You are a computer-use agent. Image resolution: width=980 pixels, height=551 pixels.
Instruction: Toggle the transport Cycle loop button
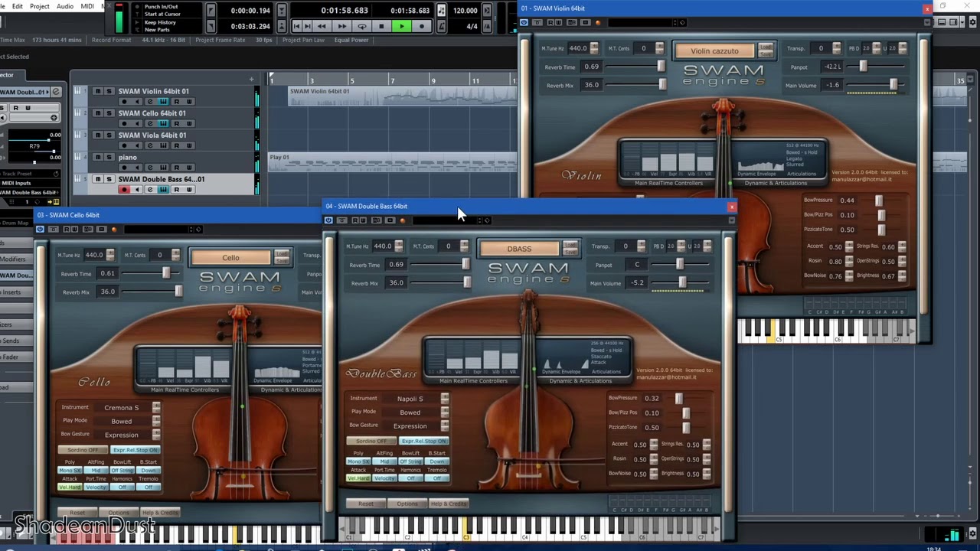point(361,26)
